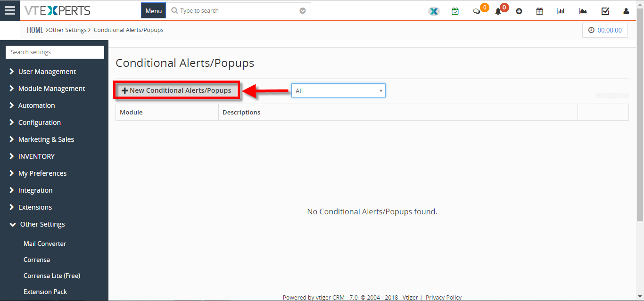The height and width of the screenshot is (301, 644).
Task: Click New Conditional Alerts/Popups button
Action: pyautogui.click(x=177, y=90)
